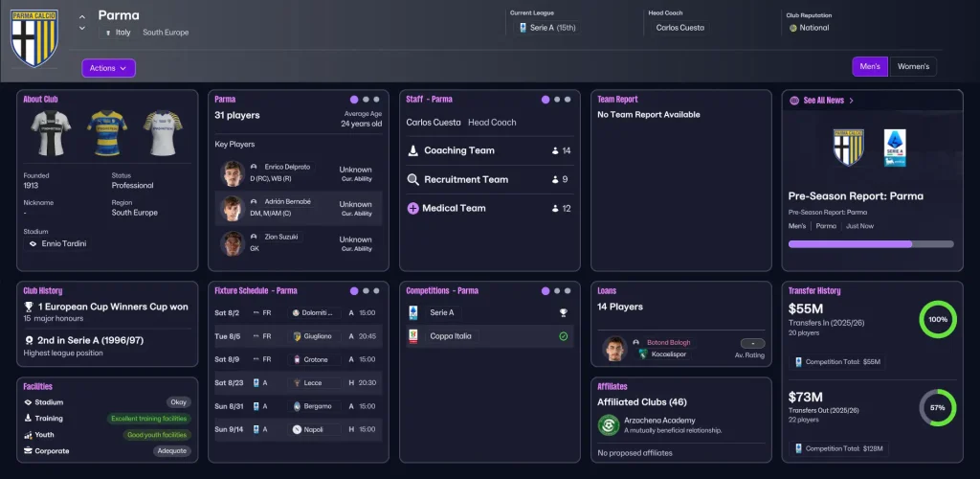Image resolution: width=980 pixels, height=479 pixels.
Task: Click the Recruitment Team magnifier icon
Action: pyautogui.click(x=412, y=179)
